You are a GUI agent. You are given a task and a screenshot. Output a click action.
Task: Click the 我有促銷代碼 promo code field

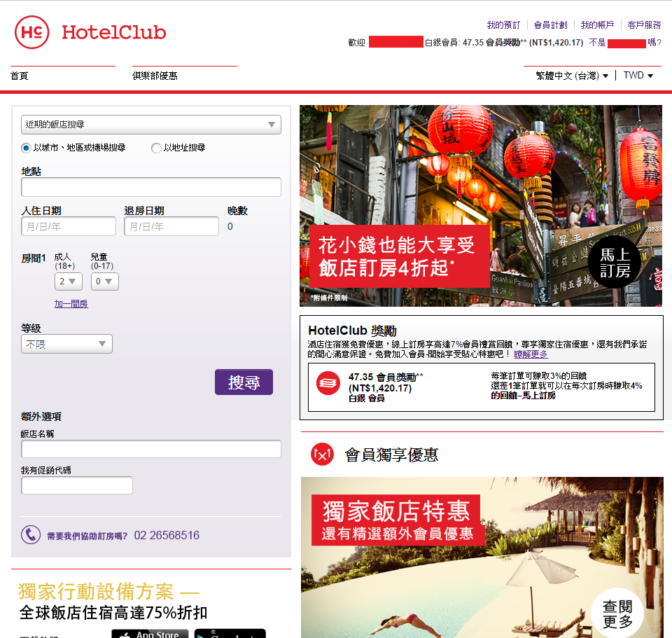(x=77, y=485)
